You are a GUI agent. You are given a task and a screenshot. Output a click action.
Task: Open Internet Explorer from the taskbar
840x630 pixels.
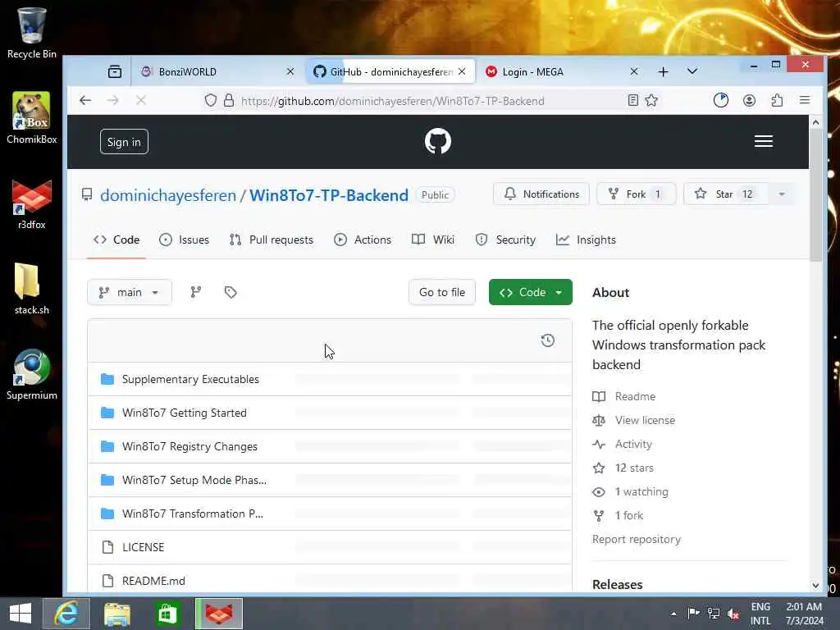pyautogui.click(x=66, y=614)
